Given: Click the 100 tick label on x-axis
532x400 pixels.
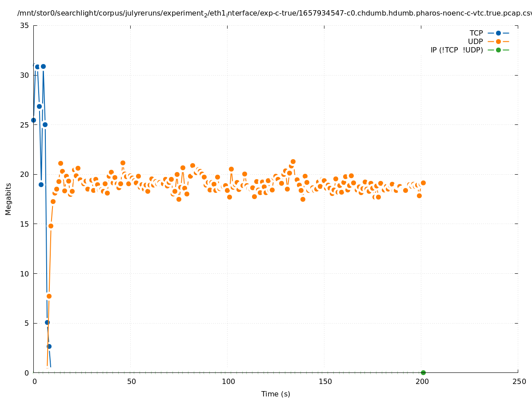Looking at the screenshot, I should (x=228, y=381).
